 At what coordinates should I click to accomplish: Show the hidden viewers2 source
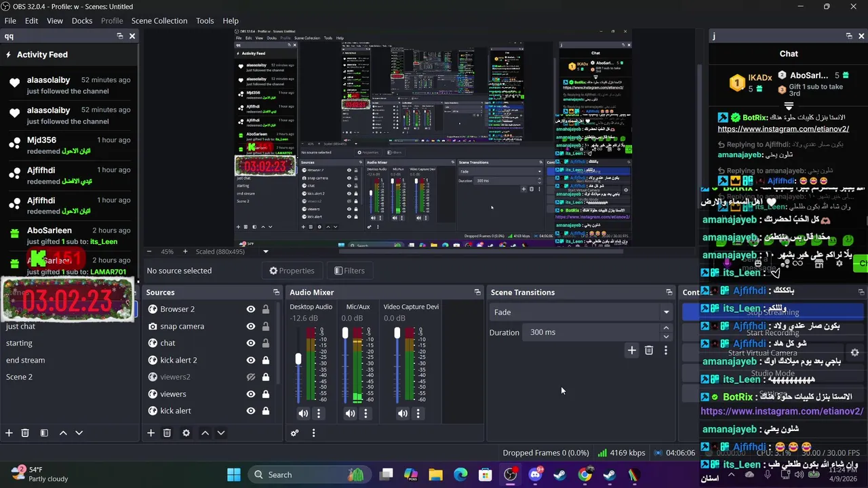(251, 377)
